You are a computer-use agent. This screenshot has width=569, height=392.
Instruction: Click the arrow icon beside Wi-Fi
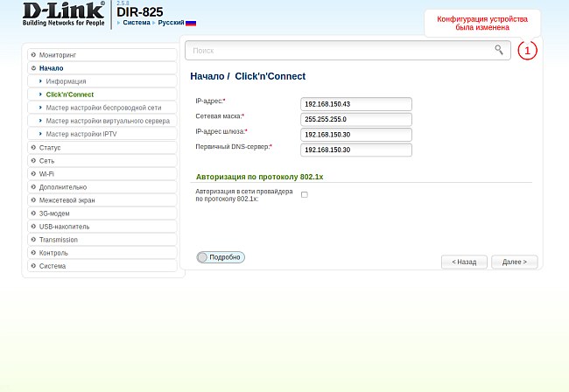pos(33,174)
